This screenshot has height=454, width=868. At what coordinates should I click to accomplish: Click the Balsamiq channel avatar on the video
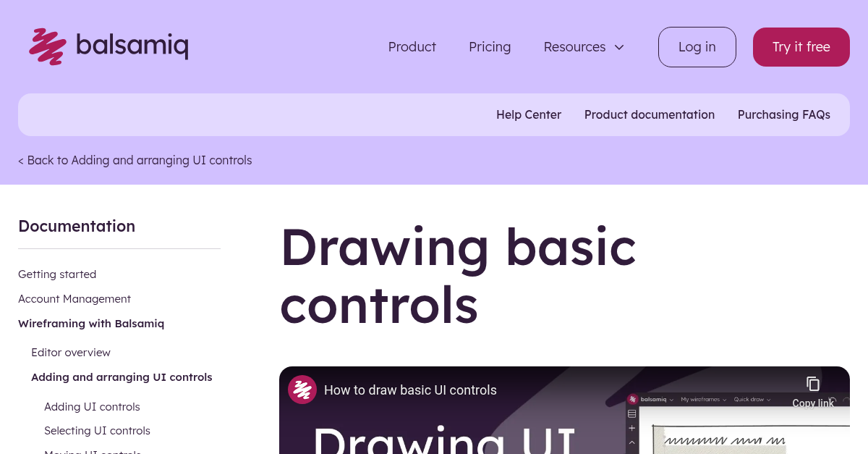(x=302, y=390)
